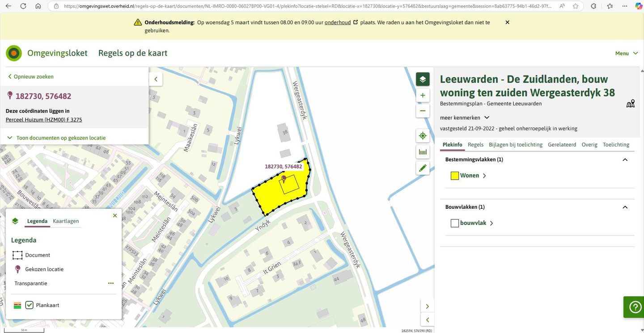Close the legend panel
The height and width of the screenshot is (333, 644).
[115, 215]
